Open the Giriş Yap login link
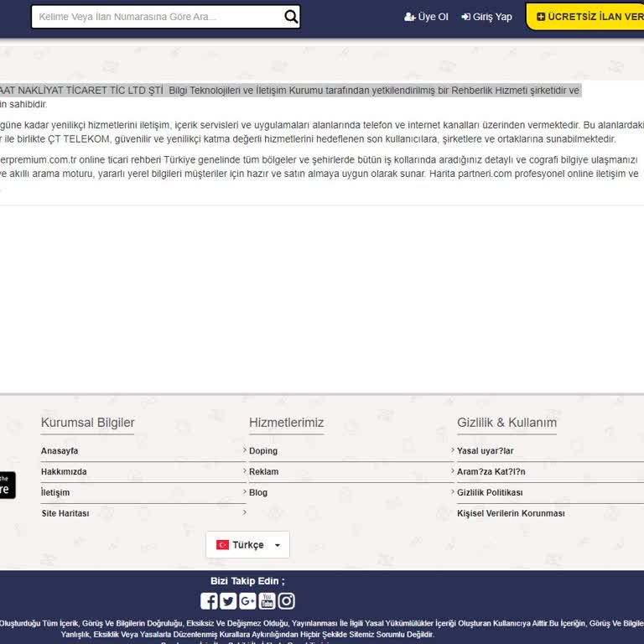The width and height of the screenshot is (644, 644). tap(486, 17)
